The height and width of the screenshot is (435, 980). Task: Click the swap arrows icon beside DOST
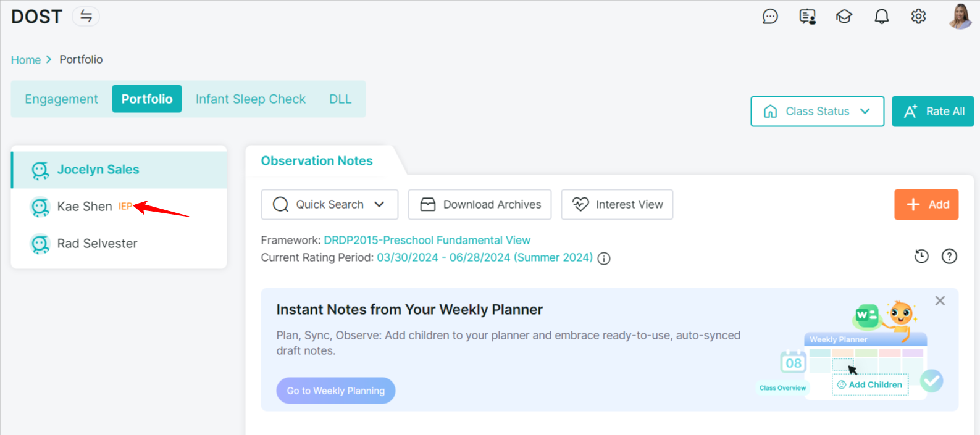(86, 17)
